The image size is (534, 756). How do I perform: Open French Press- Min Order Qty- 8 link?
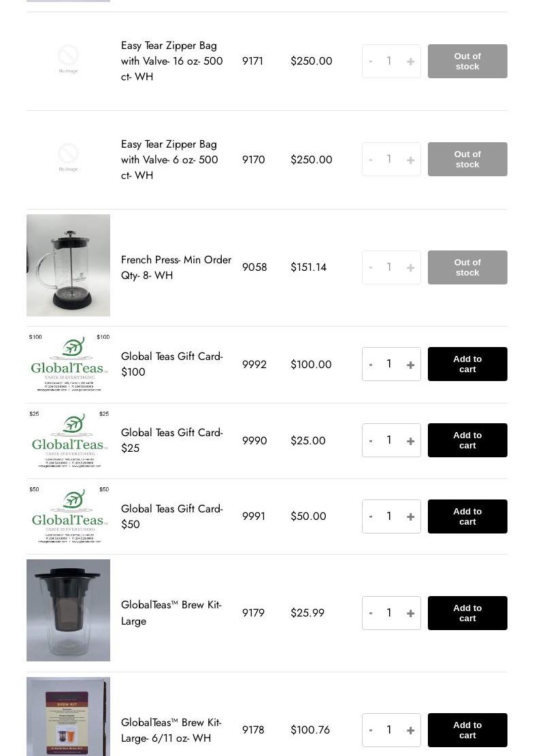[176, 267]
